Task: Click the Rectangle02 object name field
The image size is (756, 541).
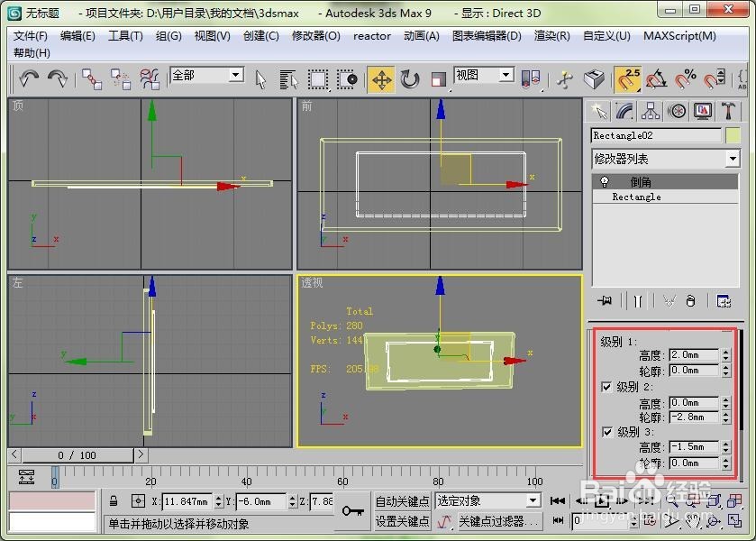Action: [x=656, y=135]
